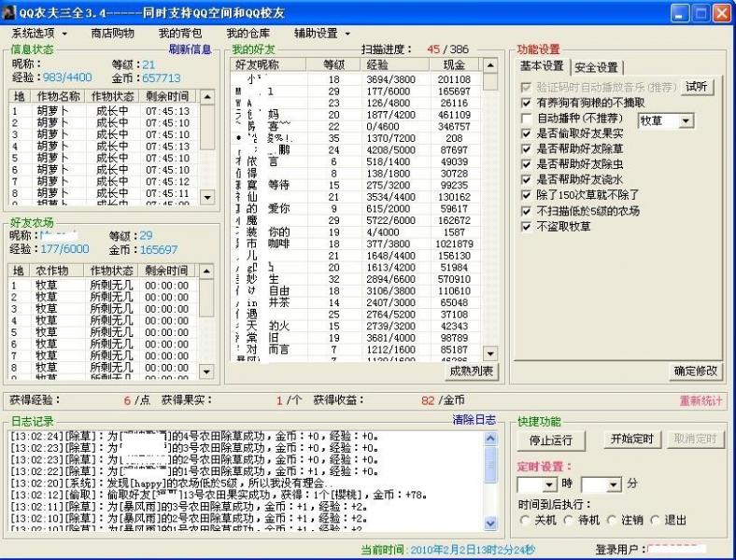Switch to the 基本设置 tab
The height and width of the screenshot is (560, 736).
pos(542,66)
